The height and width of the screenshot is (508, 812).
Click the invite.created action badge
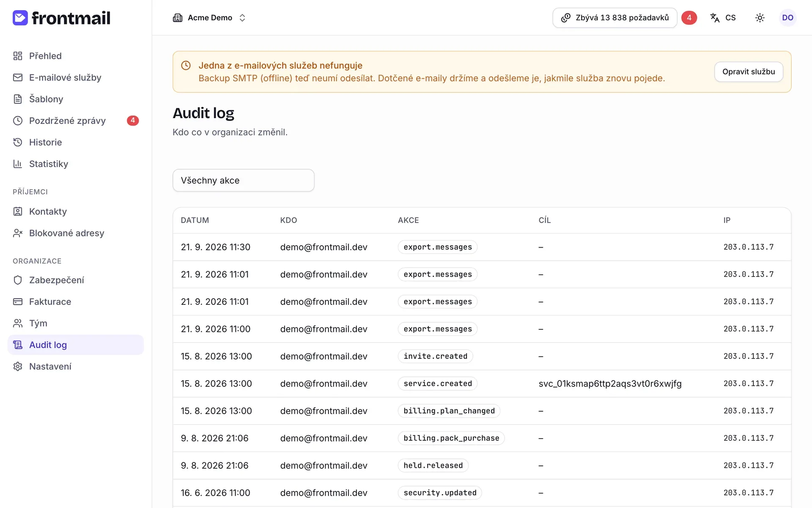(435, 356)
